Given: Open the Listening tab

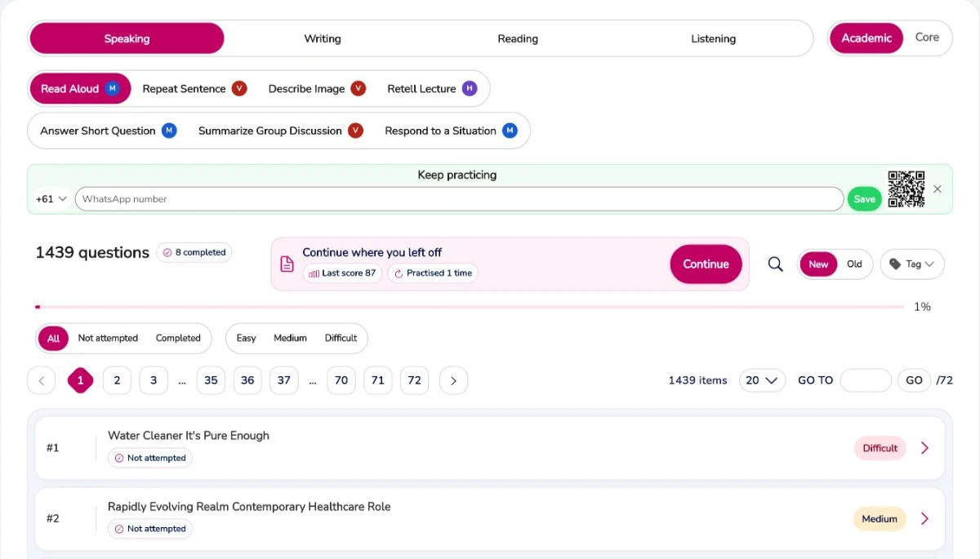Looking at the screenshot, I should coord(713,38).
